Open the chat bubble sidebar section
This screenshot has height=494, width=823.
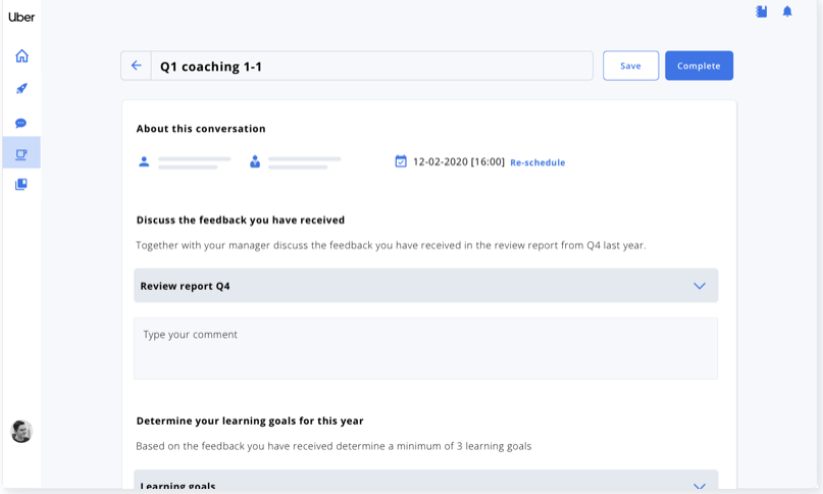click(x=21, y=122)
